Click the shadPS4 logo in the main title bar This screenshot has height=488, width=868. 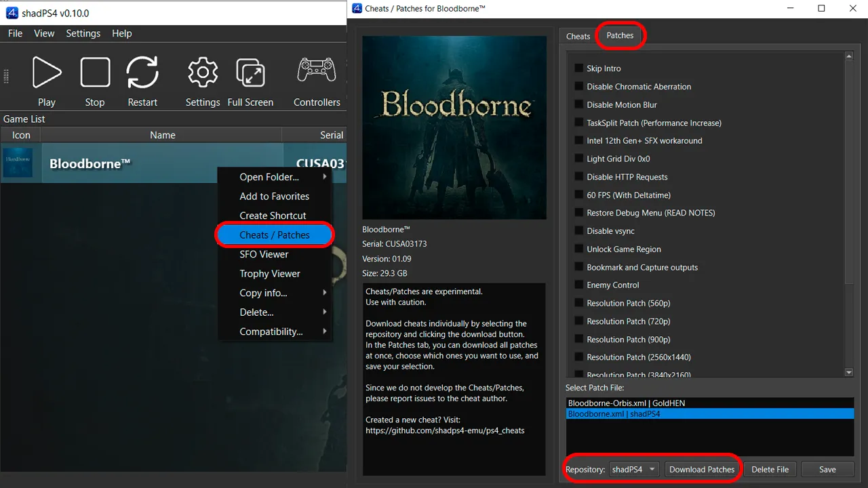[11, 13]
